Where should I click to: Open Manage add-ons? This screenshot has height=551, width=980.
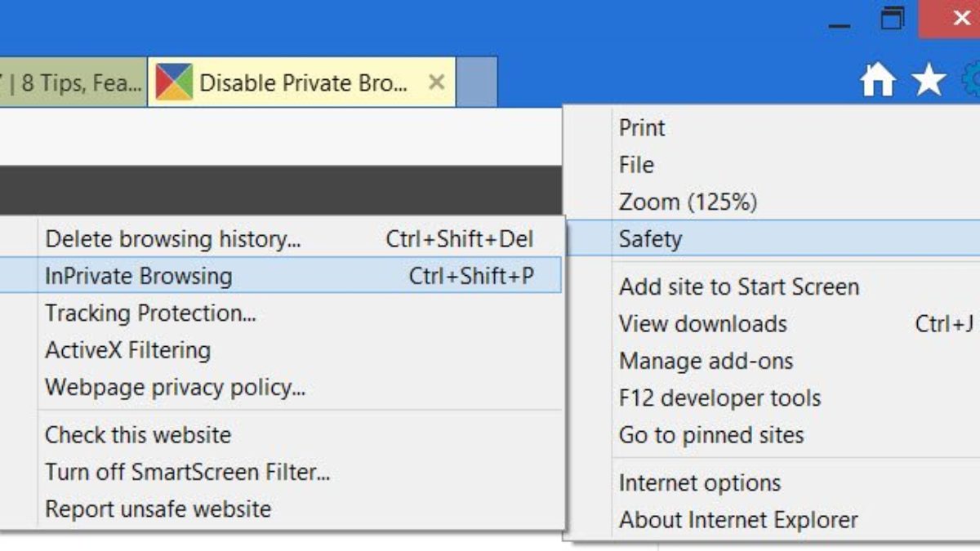706,361
